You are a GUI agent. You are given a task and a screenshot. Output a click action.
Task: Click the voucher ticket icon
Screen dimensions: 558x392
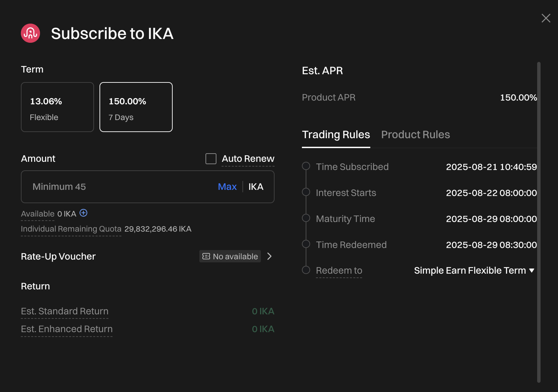point(206,256)
